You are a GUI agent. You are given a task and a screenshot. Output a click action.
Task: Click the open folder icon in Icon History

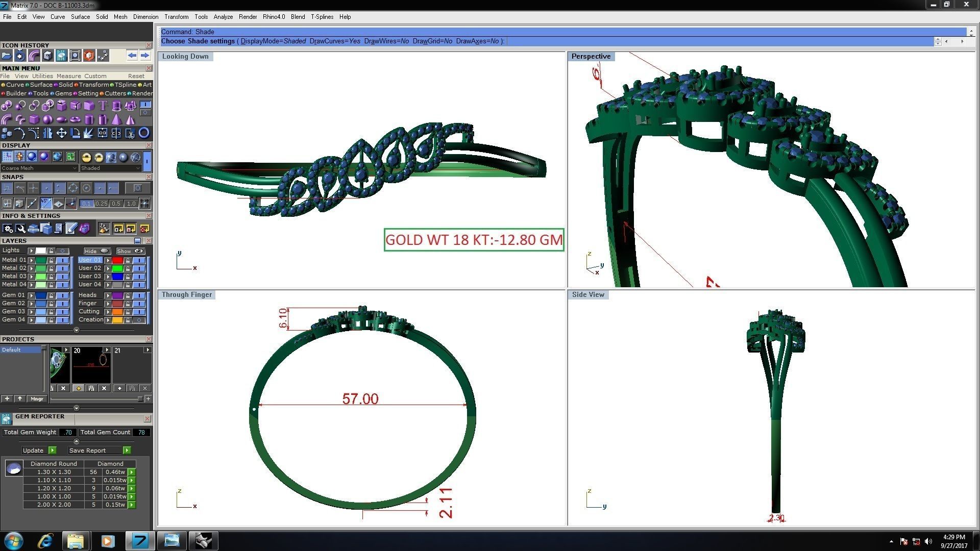7,56
